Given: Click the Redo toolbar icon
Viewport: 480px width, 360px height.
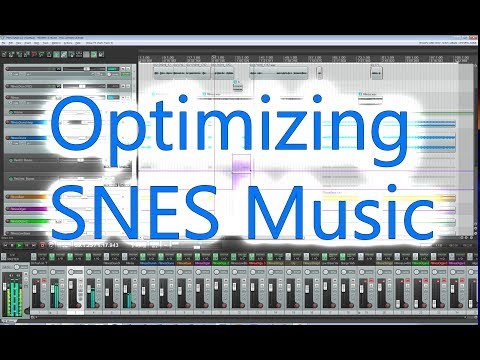Looking at the screenshot, I should pyautogui.click(x=41, y=54).
